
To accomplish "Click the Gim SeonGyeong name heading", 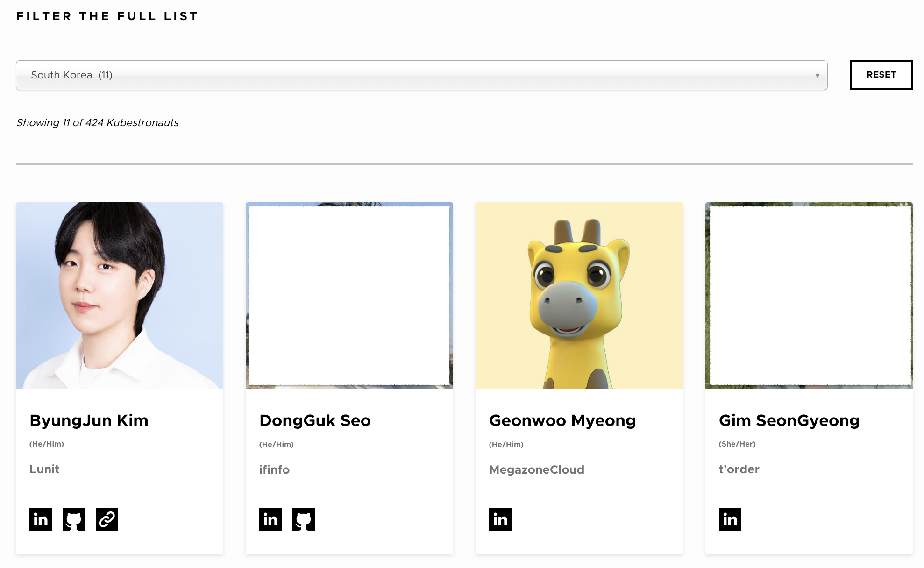I will pos(789,420).
